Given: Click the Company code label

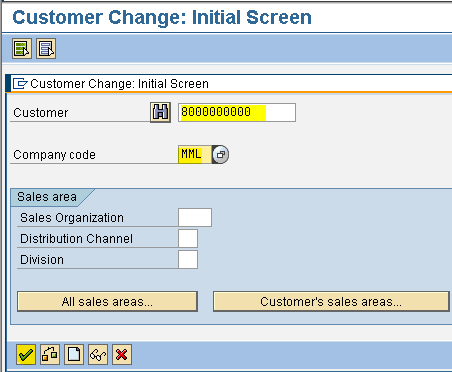Looking at the screenshot, I should coord(54,155).
